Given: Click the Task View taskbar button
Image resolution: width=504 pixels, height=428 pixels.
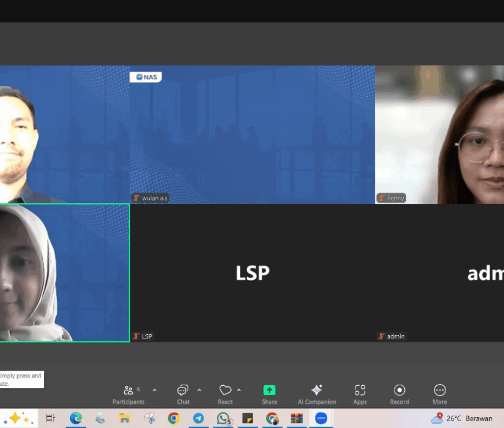Looking at the screenshot, I should (50, 418).
